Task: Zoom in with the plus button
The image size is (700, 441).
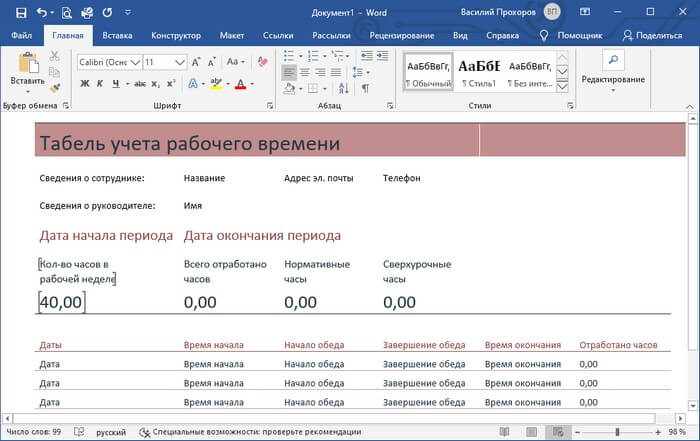Action: pyautogui.click(x=658, y=432)
